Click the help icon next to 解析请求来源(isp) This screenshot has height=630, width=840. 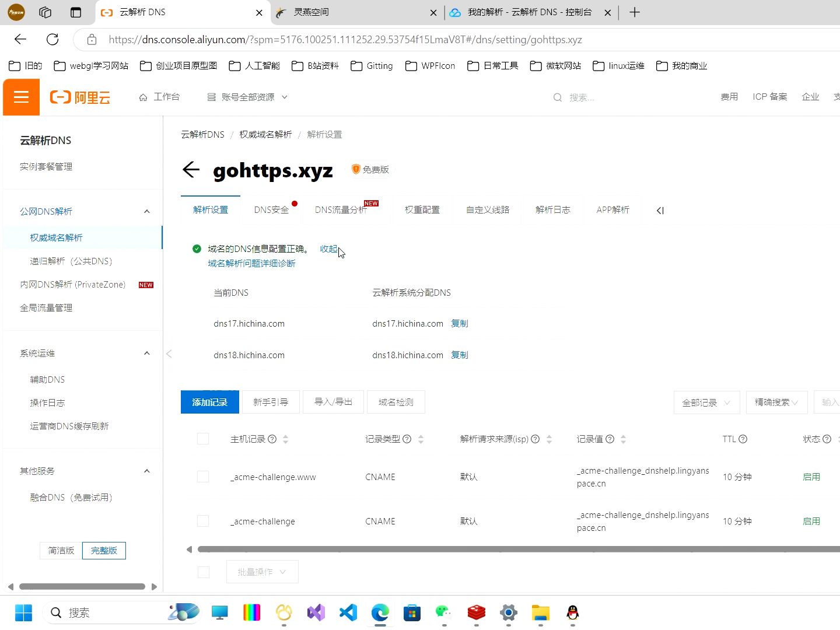535,439
